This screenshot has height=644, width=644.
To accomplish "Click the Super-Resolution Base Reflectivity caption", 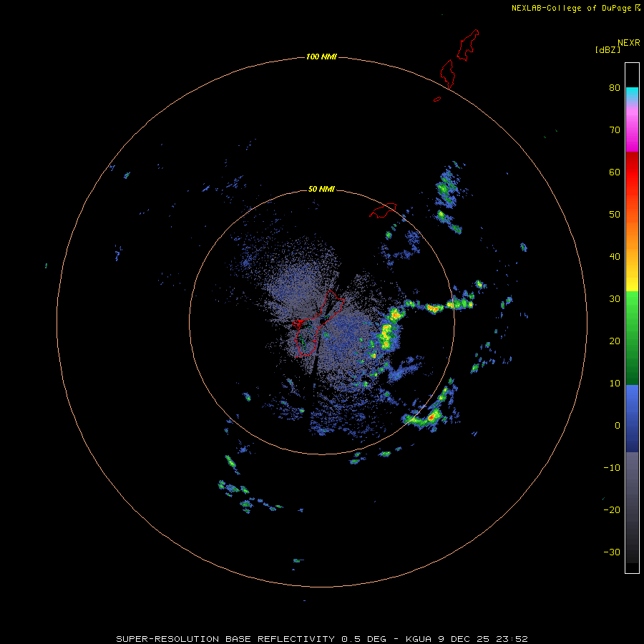I will 321,639.
